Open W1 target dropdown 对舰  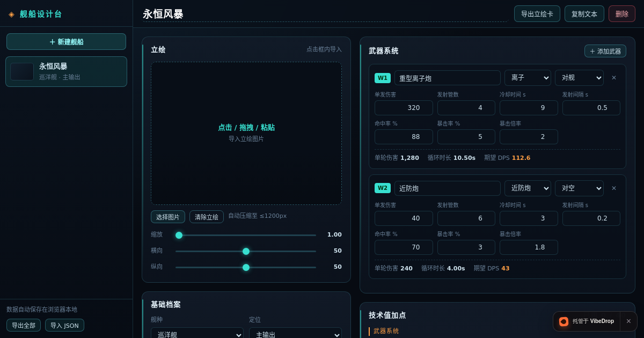(x=579, y=78)
